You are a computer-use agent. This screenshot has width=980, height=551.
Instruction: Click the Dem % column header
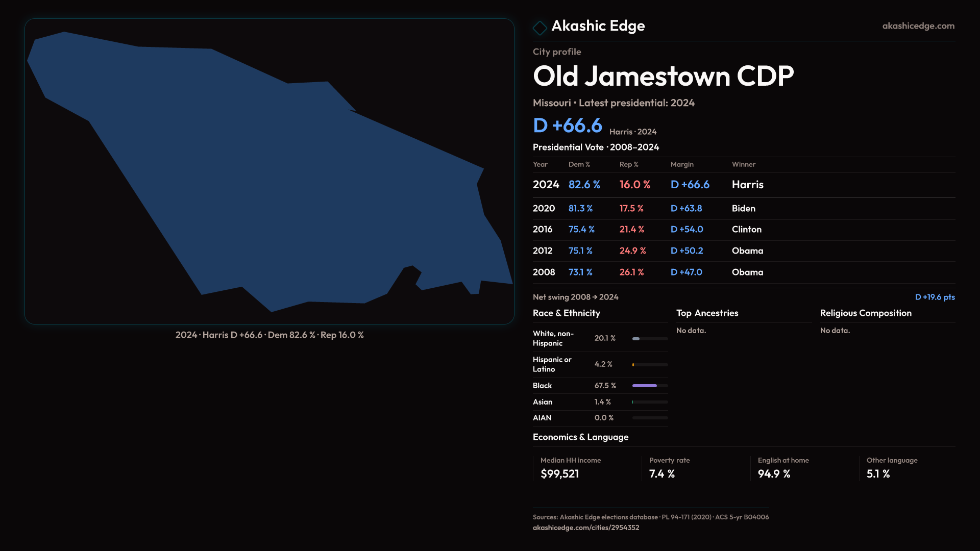tap(579, 164)
